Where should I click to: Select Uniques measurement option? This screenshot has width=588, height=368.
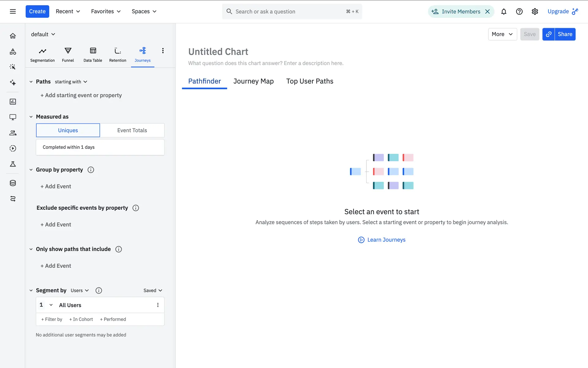[x=68, y=130]
